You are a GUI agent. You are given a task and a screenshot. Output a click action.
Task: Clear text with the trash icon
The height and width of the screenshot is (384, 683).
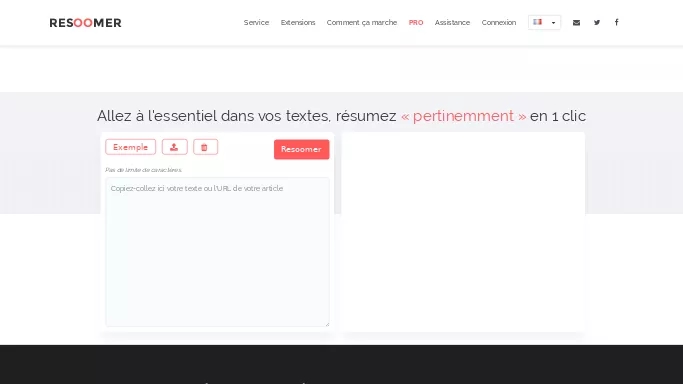click(x=205, y=147)
